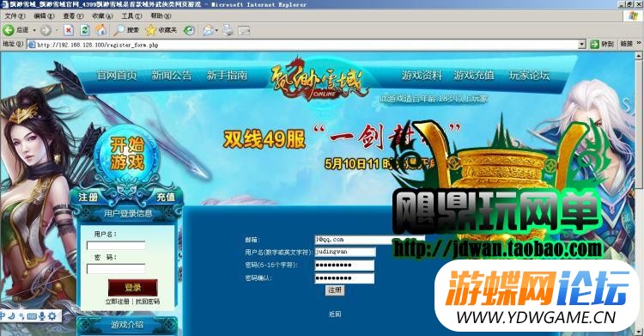Go to the browser Home page icon
The height and width of the screenshot is (336, 644).
(101, 30)
